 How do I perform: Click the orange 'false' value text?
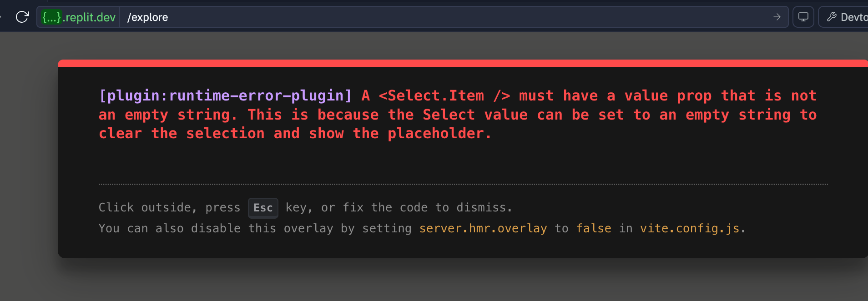tap(593, 228)
